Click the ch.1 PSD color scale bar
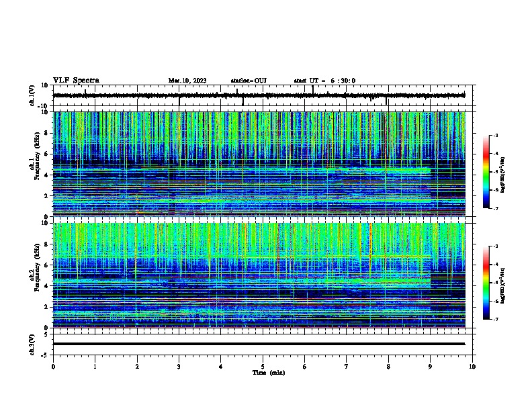The height and width of the screenshot is (411, 532). tap(486, 172)
